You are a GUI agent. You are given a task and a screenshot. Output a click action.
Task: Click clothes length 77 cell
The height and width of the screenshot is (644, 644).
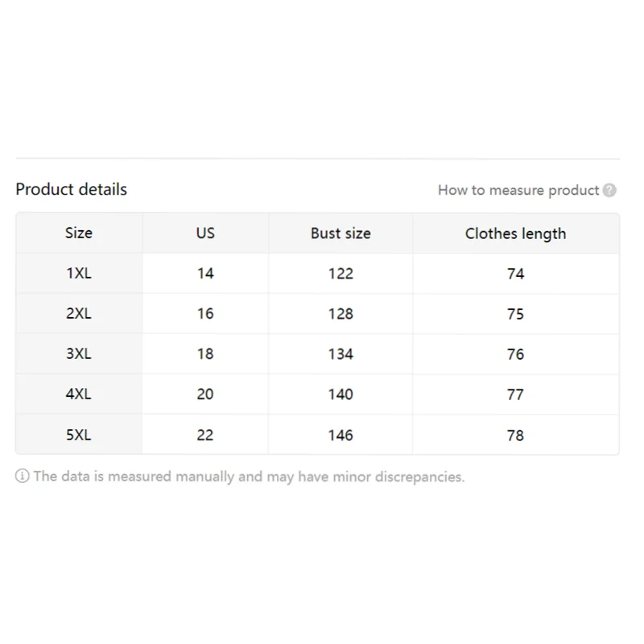pyautogui.click(x=515, y=394)
